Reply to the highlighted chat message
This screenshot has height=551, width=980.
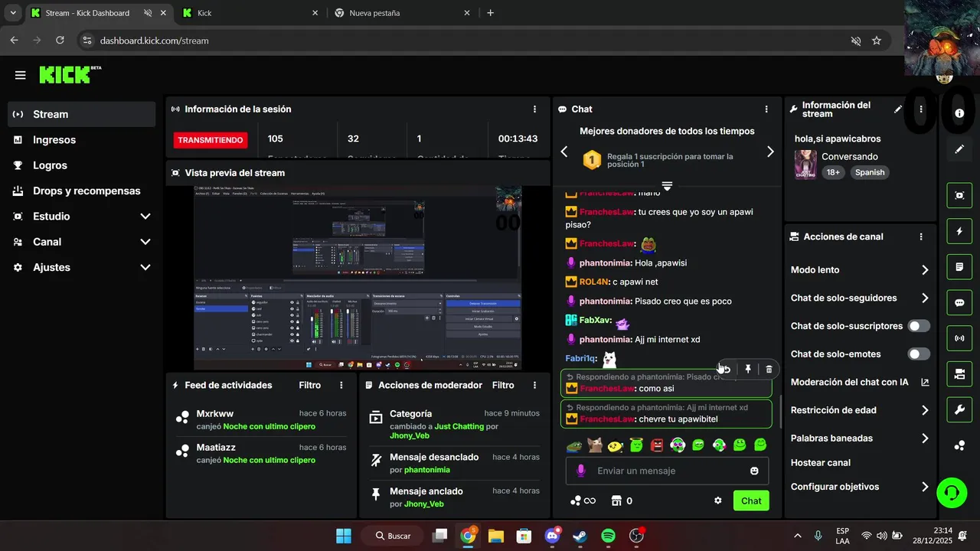(727, 369)
